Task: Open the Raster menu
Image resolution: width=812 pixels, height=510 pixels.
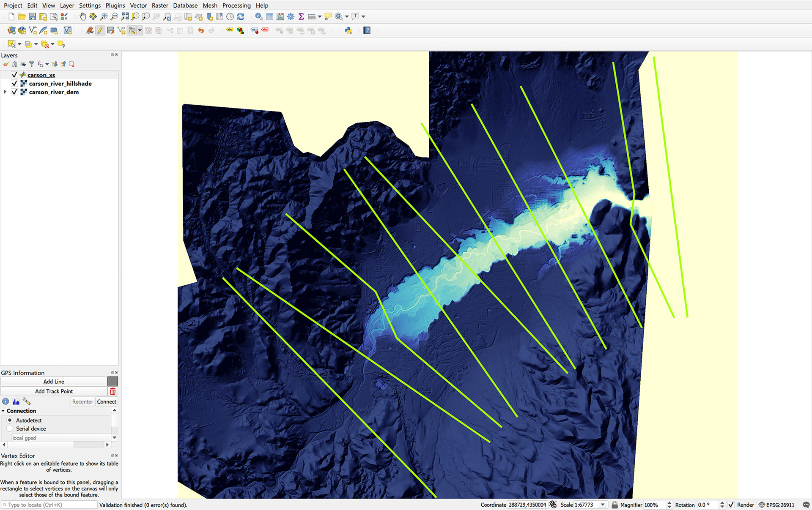Action: [x=160, y=5]
